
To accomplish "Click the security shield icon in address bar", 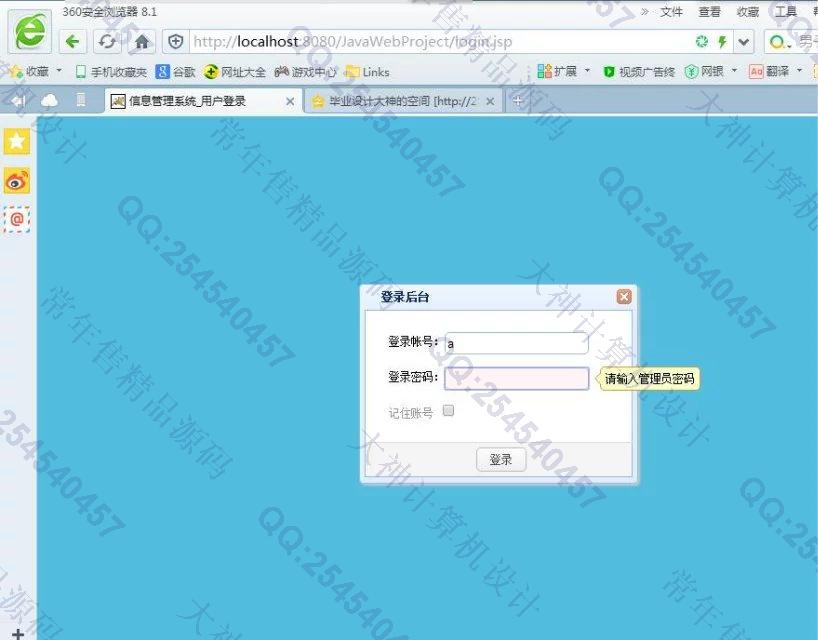I will (176, 41).
